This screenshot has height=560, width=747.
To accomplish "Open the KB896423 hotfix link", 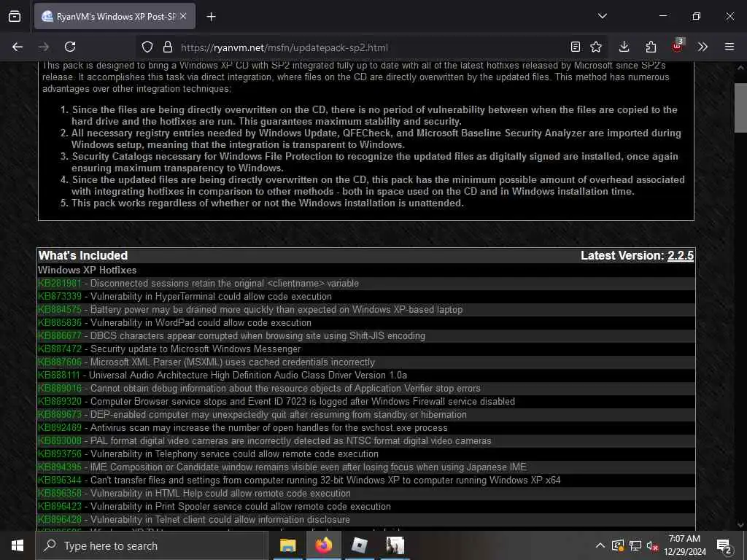I will click(60, 506).
